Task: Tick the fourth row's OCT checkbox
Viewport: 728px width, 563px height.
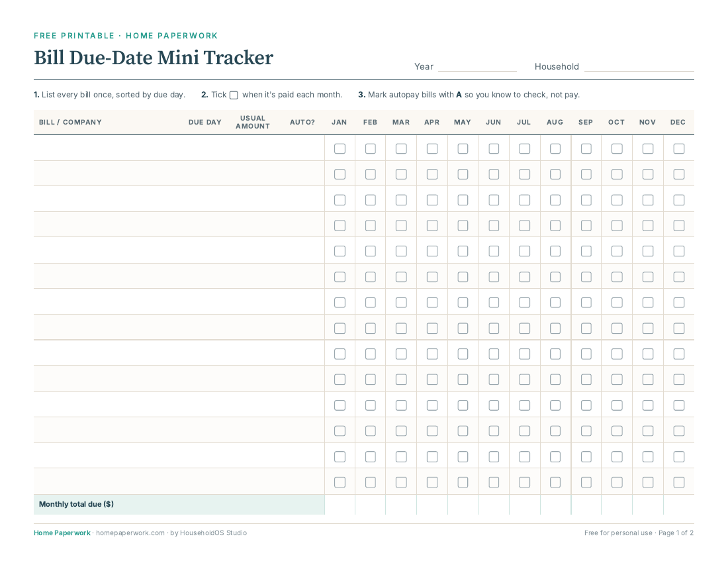Action: click(617, 226)
